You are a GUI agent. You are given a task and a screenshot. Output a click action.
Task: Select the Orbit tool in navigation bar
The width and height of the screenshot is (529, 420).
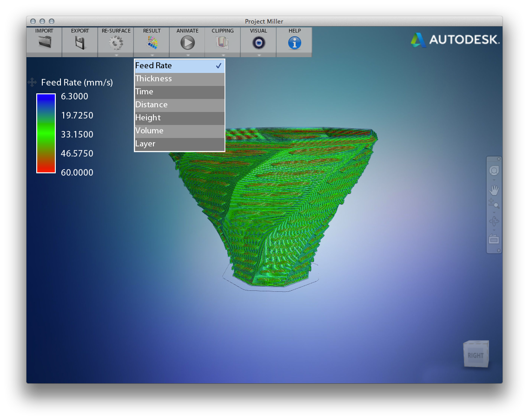(494, 221)
